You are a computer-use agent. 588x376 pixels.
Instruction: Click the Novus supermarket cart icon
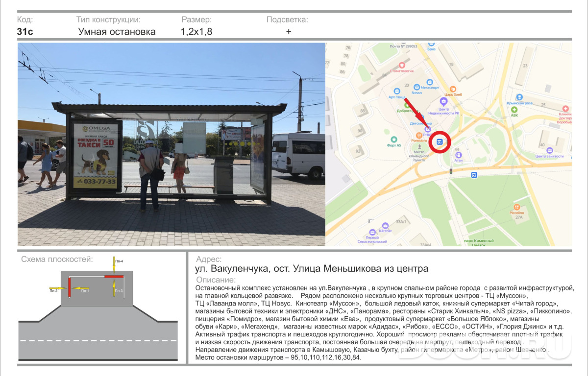click(x=416, y=86)
